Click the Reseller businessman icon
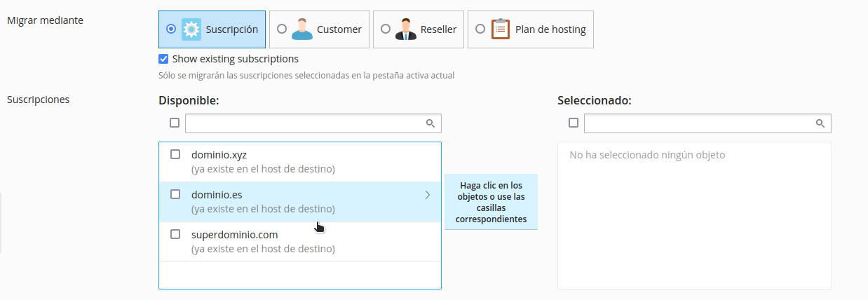This screenshot has height=300, width=868. pos(405,29)
